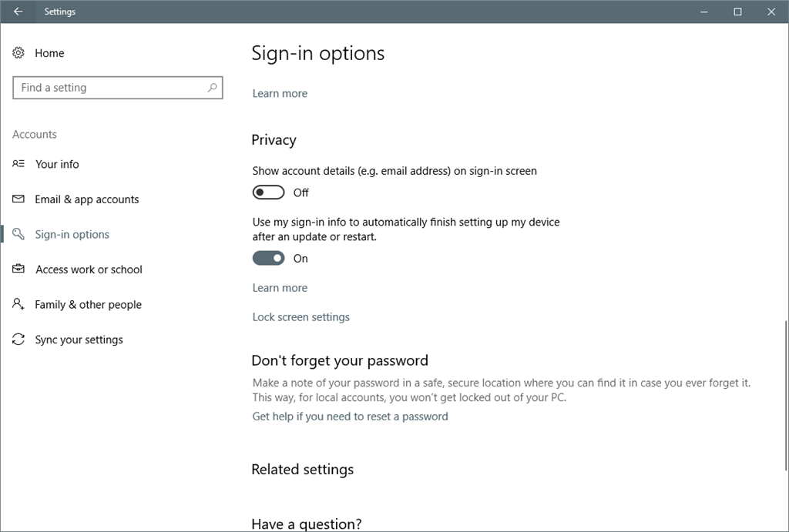Click the vertical scrollbar thumb

click(785, 395)
